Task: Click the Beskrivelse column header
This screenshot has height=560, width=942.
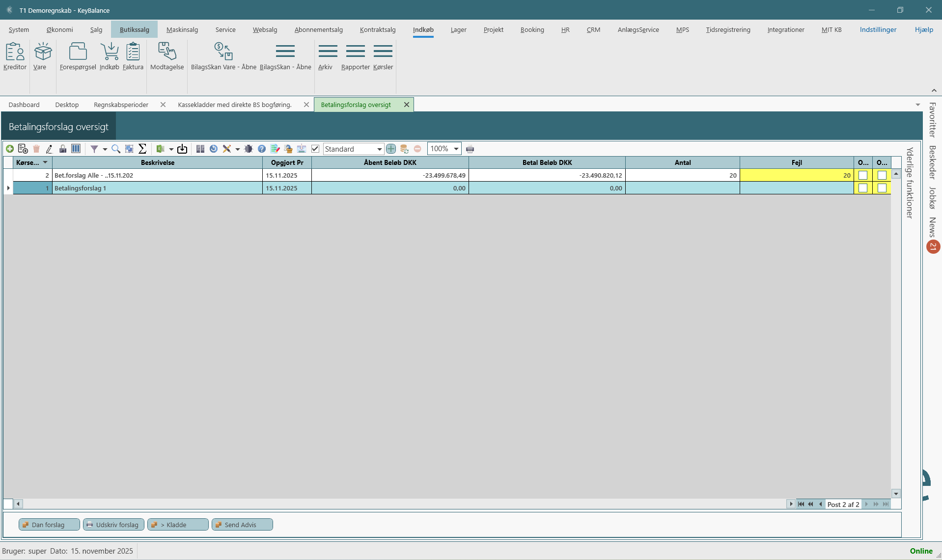Action: click(x=157, y=162)
